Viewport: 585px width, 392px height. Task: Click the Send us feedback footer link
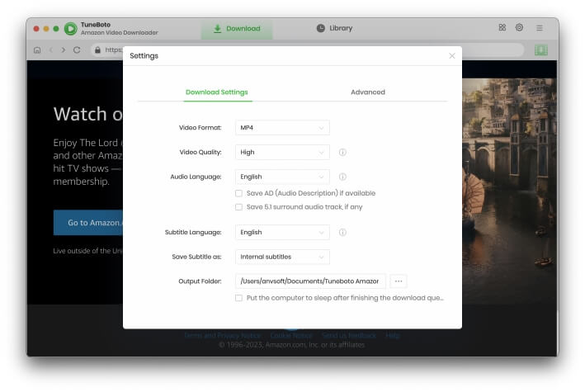[349, 336]
